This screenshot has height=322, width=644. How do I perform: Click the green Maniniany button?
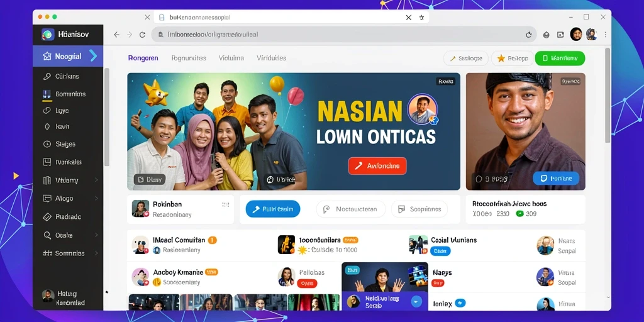tap(560, 58)
